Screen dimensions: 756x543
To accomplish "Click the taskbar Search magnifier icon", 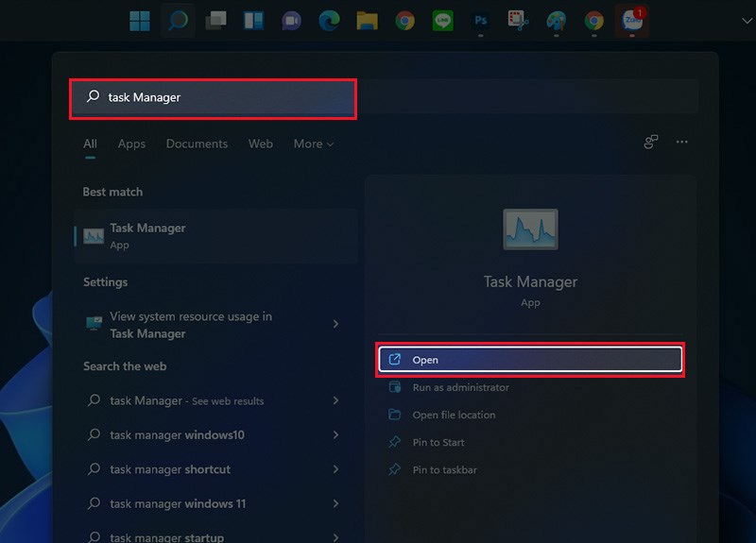I will pyautogui.click(x=178, y=21).
